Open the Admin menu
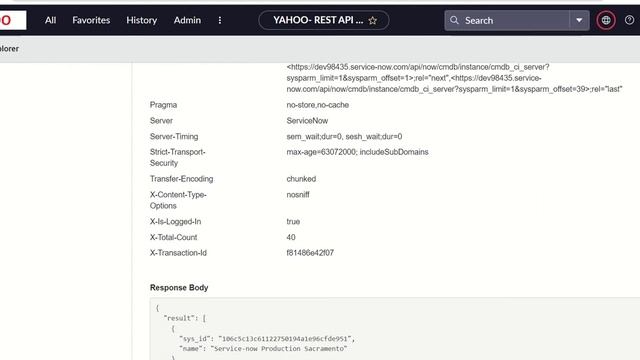Screen dimensions: 640x360 point(187,20)
